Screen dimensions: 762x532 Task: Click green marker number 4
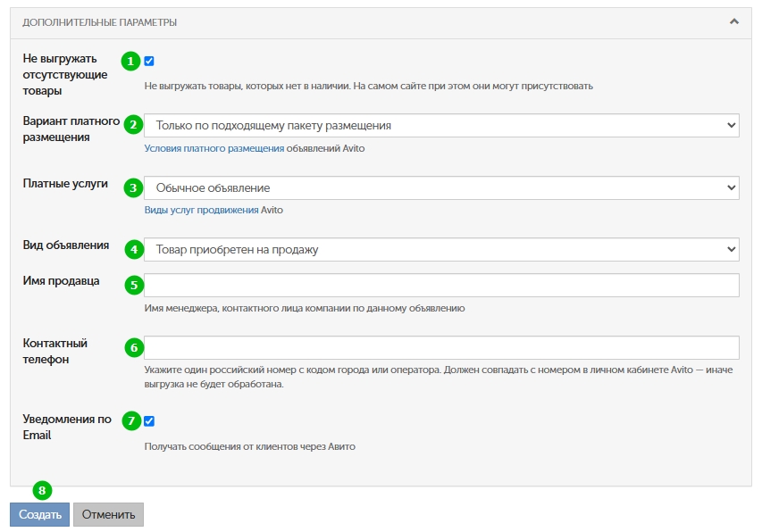point(134,250)
